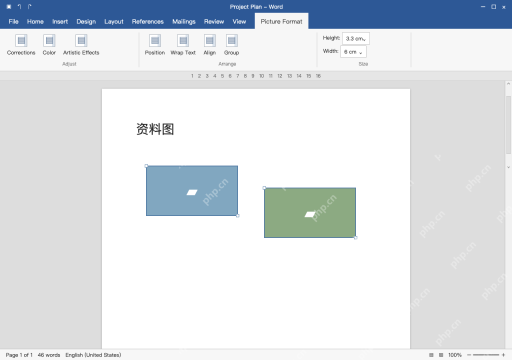Click the save icon in title bar
This screenshot has width=512, height=360.
[9, 7]
